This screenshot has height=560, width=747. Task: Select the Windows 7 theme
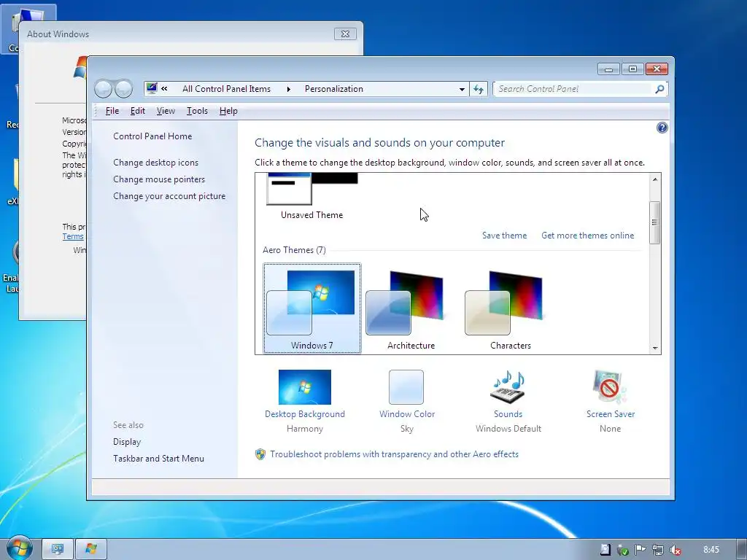tap(312, 308)
